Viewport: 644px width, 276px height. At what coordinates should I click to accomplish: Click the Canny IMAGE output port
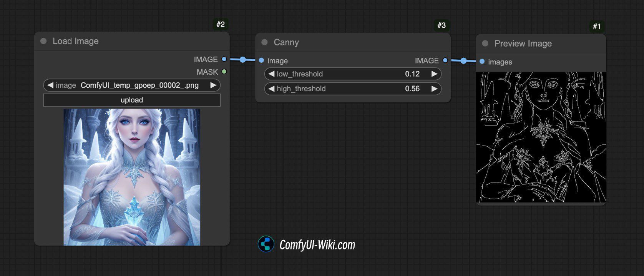click(x=445, y=60)
